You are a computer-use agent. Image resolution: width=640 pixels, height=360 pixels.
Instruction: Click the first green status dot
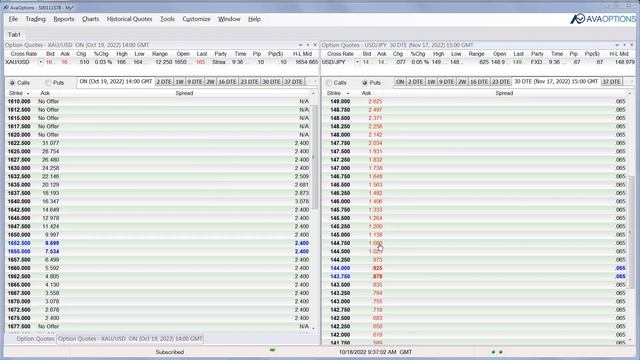click(x=493, y=352)
